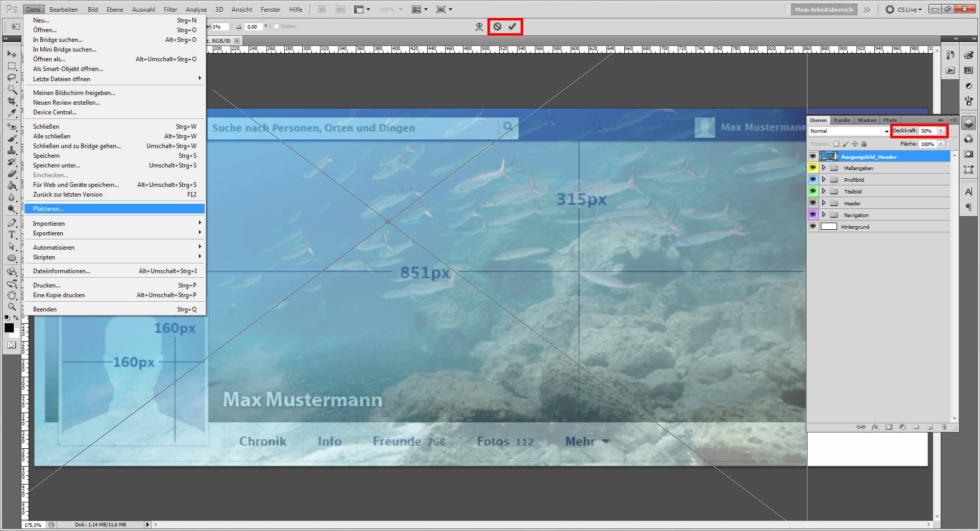The height and width of the screenshot is (531, 980).
Task: Switch to the Kanäle tab
Action: pos(842,120)
